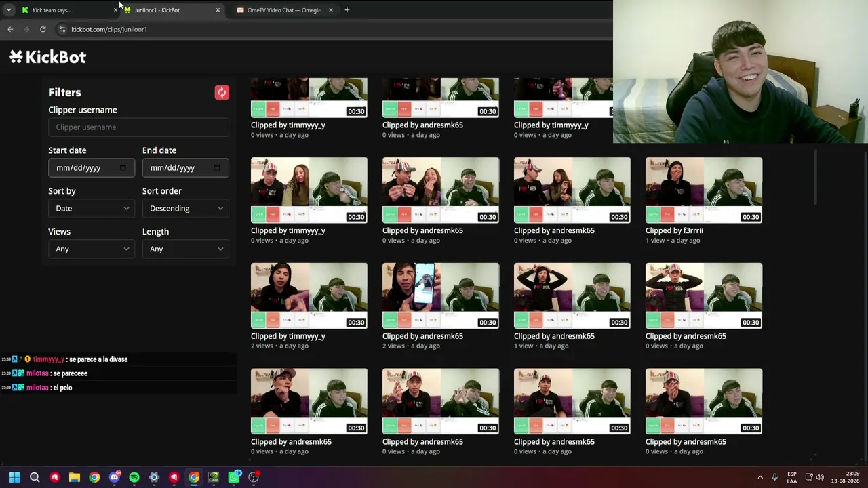This screenshot has height=488, width=868.
Task: Open the gear settings app in taskbar
Action: pos(154,477)
